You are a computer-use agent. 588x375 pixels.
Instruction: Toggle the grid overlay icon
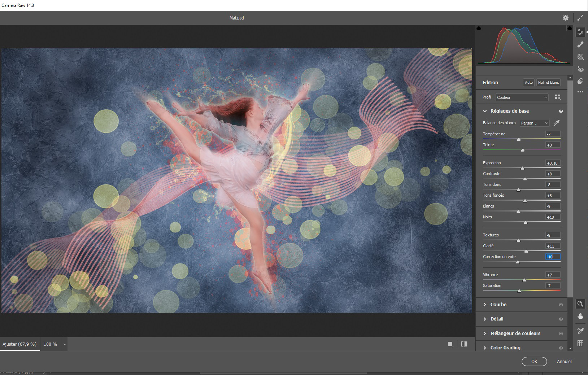pos(580,343)
